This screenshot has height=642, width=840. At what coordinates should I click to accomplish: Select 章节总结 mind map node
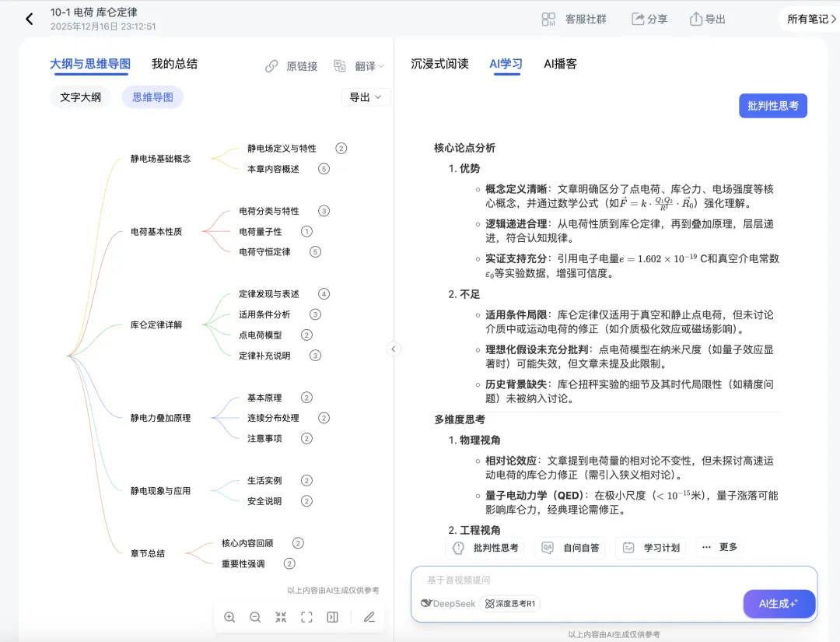tap(148, 553)
